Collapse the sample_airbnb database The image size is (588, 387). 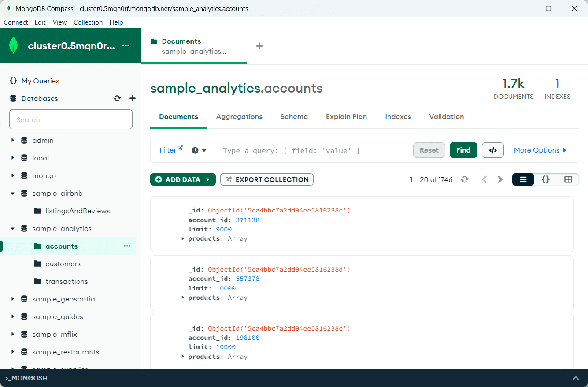pyautogui.click(x=13, y=193)
